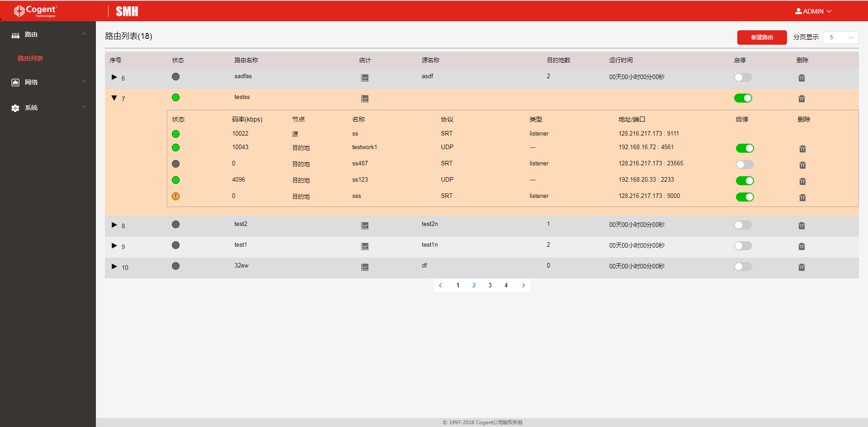Delete route test1 with trash icon
Image resolution: width=868 pixels, height=427 pixels.
[x=802, y=246]
